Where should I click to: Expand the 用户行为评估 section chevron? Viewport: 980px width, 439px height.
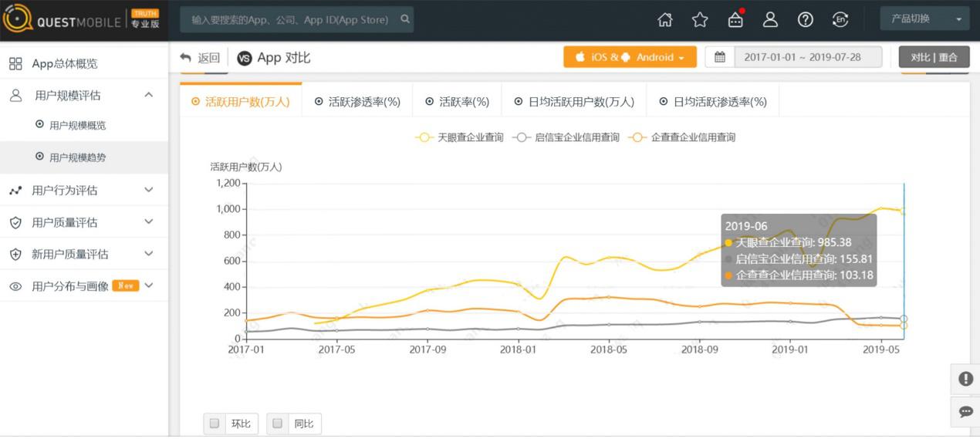(x=149, y=190)
